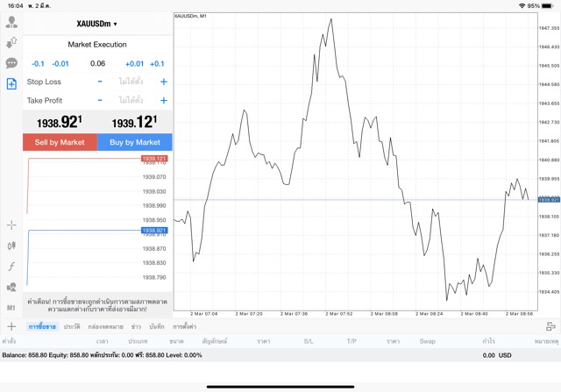This screenshot has width=561, height=392.
Task: Click the Take Profit value field
Action: [x=131, y=101]
